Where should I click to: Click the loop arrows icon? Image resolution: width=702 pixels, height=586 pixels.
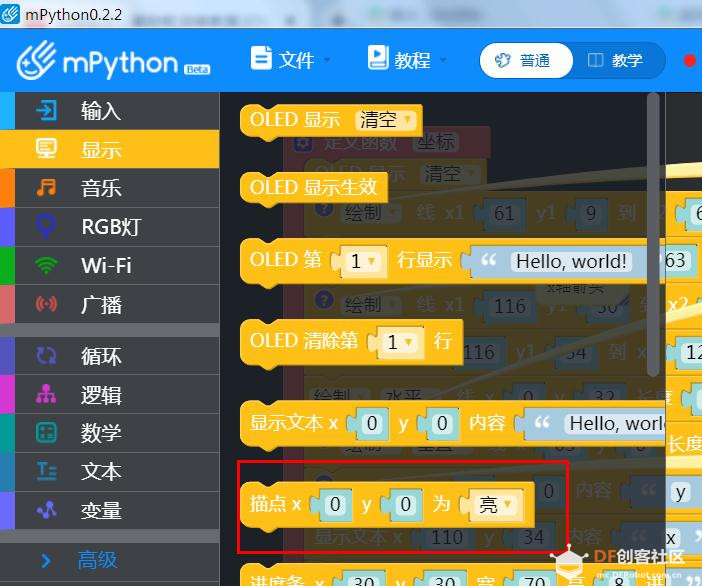(x=46, y=356)
